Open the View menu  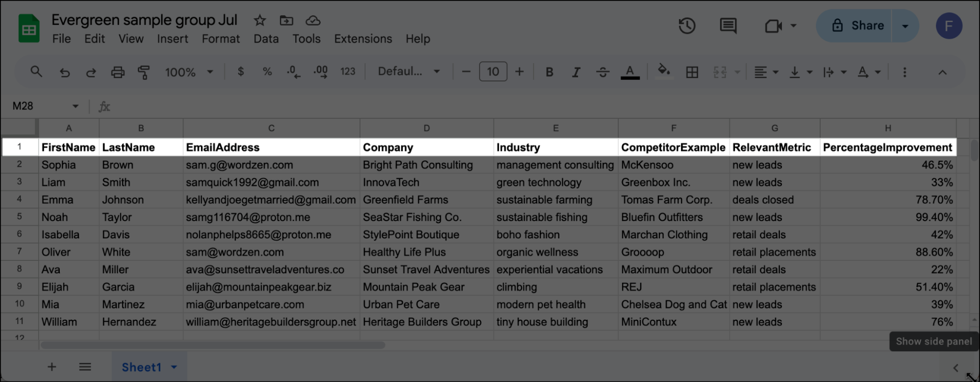point(131,39)
